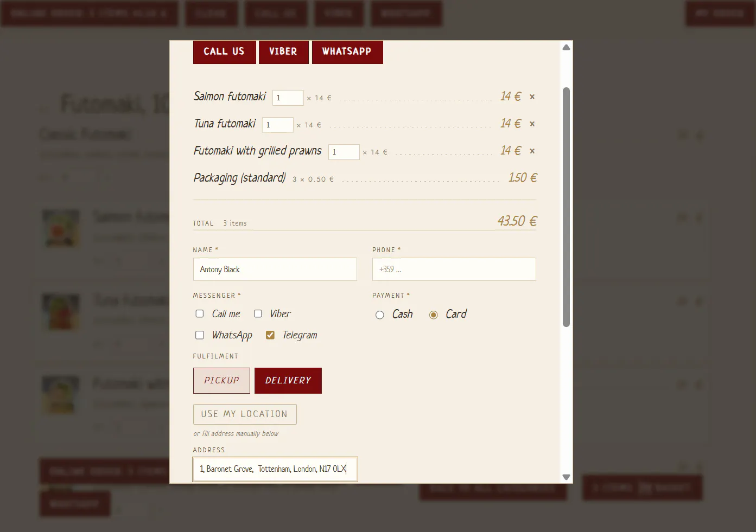
Task: Remove Salmon futomaki from the order
Action: [x=532, y=97]
